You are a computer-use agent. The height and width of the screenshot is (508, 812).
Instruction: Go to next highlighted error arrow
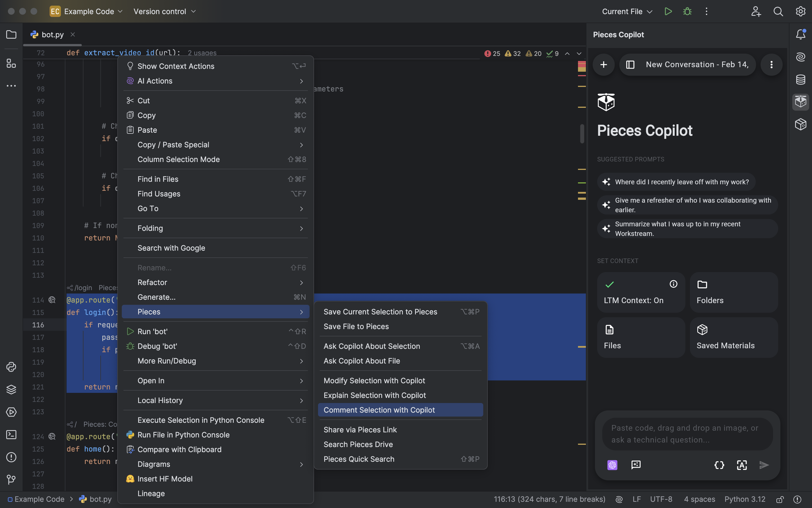point(579,54)
